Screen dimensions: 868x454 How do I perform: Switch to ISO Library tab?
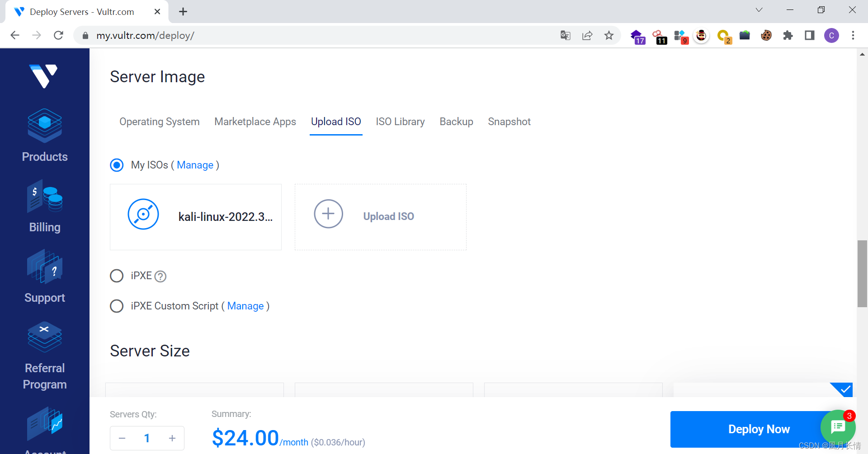click(400, 122)
